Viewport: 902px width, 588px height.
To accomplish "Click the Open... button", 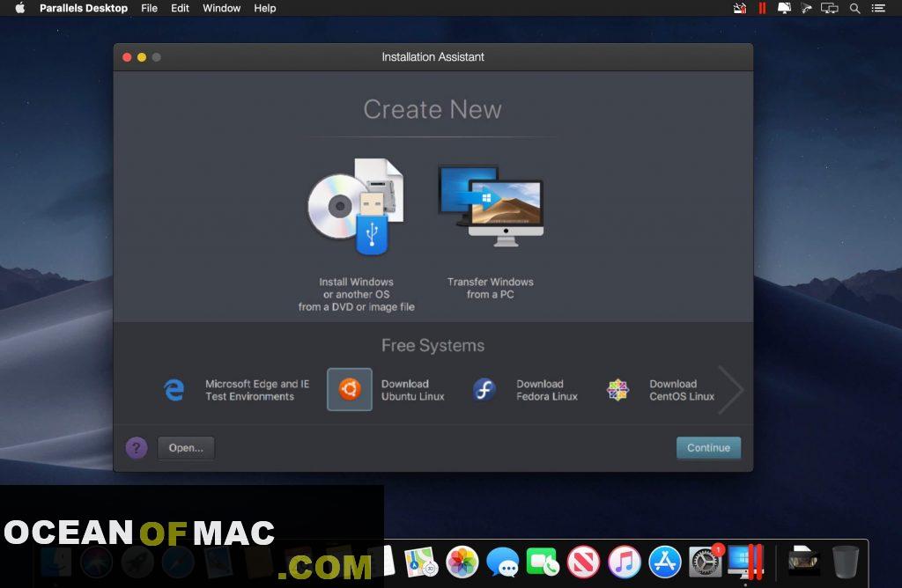I will point(186,448).
